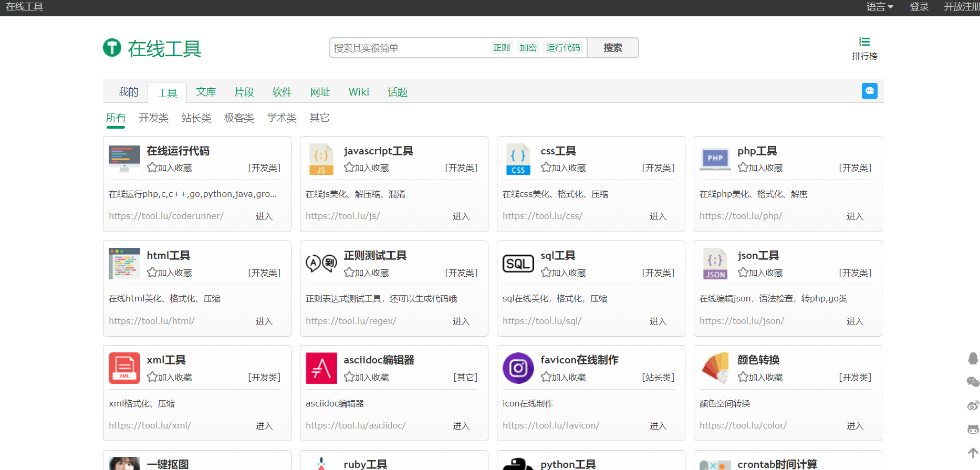Click the 加密 search suggestion tag
Image resolution: width=980 pixels, height=470 pixels.
coord(528,48)
